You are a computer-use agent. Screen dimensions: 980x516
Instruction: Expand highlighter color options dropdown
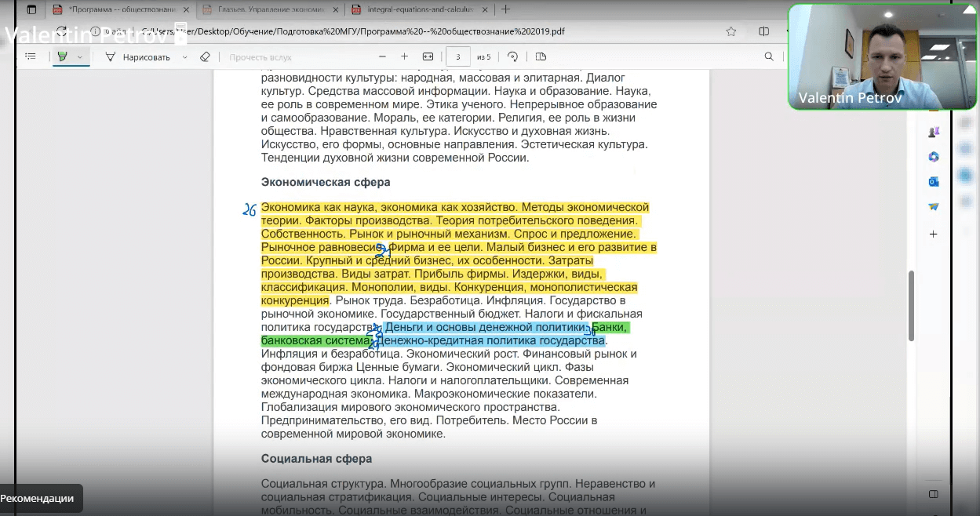click(80, 56)
